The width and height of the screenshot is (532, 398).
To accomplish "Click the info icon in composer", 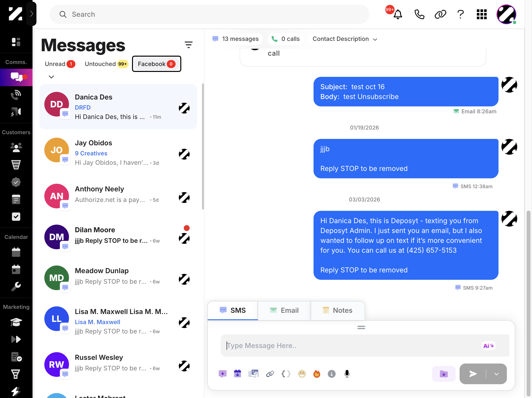I will (x=332, y=374).
